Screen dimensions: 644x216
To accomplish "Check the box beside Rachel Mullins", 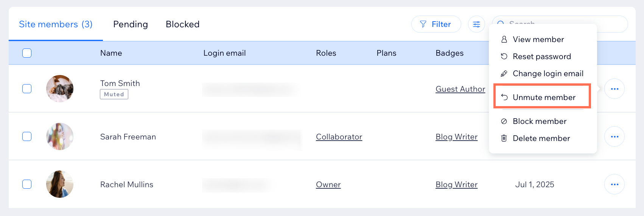I will [x=27, y=184].
